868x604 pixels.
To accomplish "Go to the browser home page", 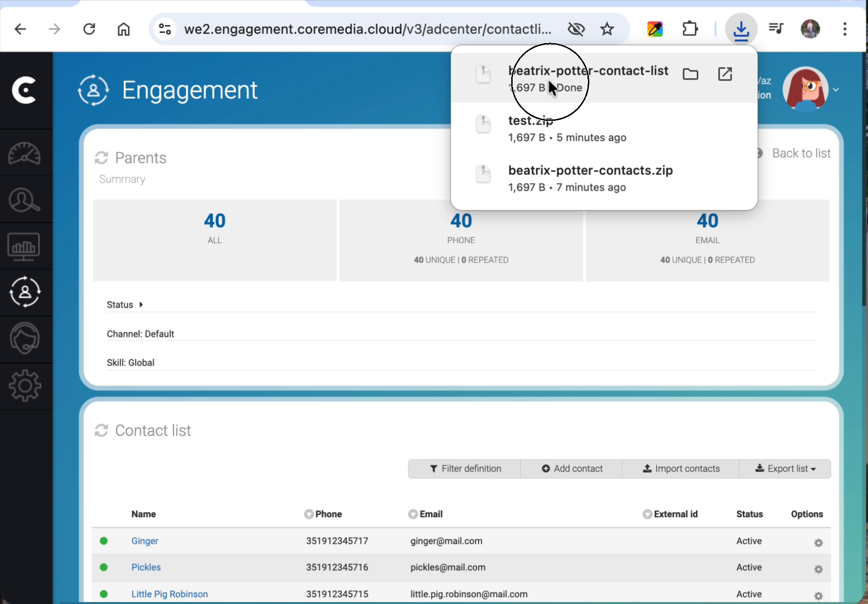I will click(124, 29).
